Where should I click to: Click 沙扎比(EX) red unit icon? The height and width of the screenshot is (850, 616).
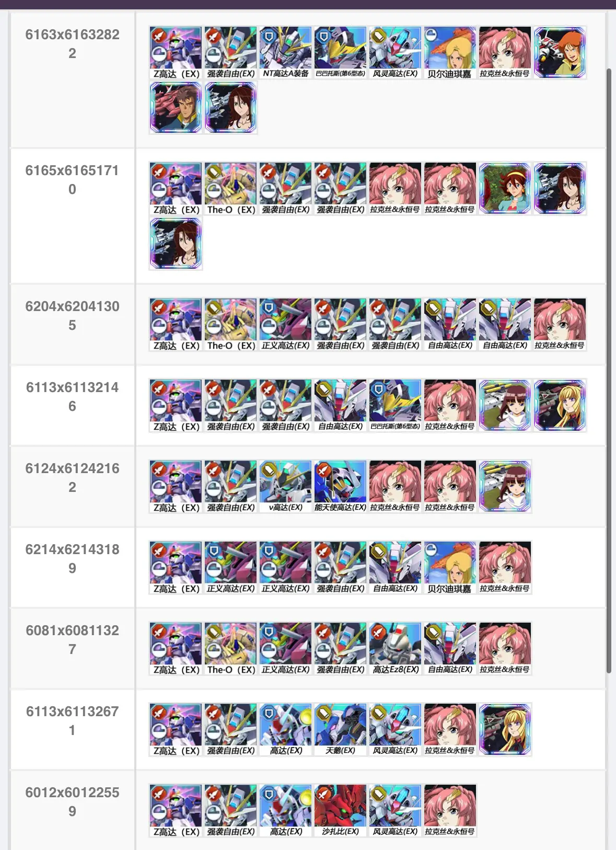coord(340,811)
